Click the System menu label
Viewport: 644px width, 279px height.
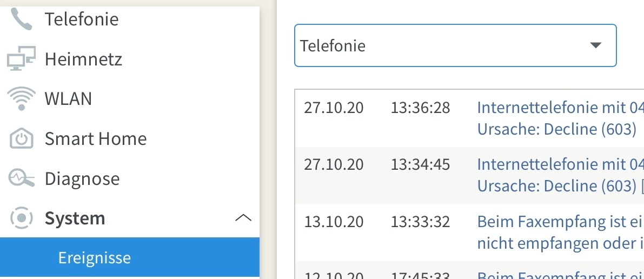[x=75, y=218]
